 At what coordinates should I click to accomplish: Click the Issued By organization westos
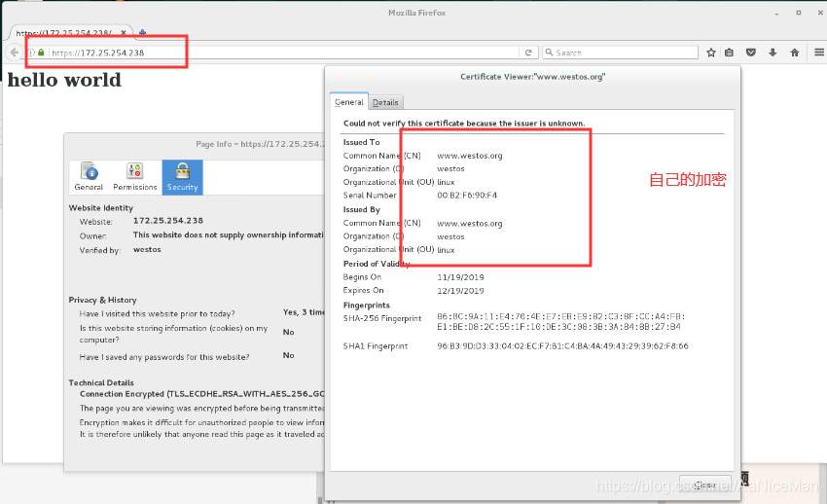point(450,236)
